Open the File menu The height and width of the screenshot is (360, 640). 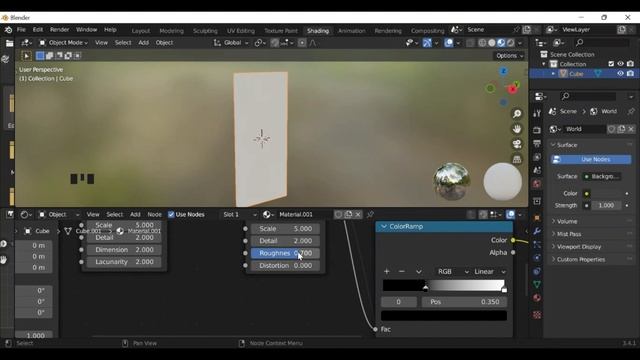[x=21, y=30]
